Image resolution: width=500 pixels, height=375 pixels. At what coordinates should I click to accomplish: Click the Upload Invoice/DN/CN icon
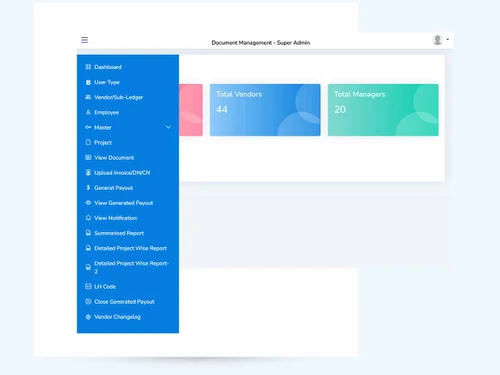coord(88,172)
